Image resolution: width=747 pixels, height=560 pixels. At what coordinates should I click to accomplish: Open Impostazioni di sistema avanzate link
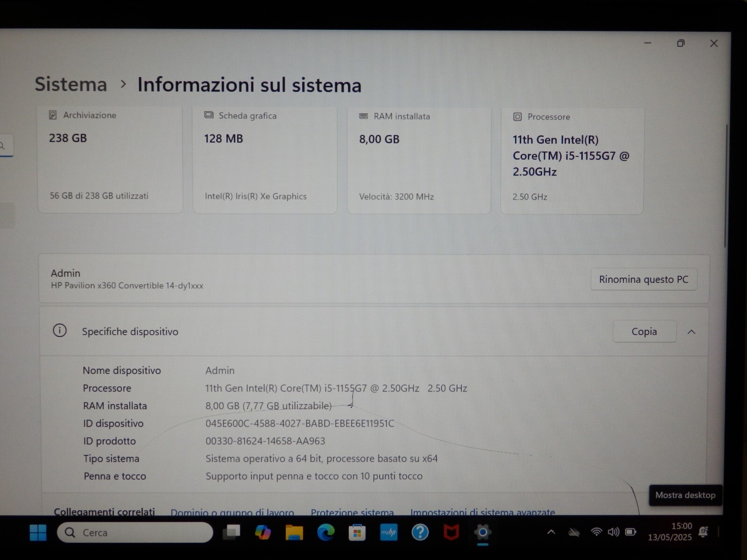pyautogui.click(x=483, y=512)
